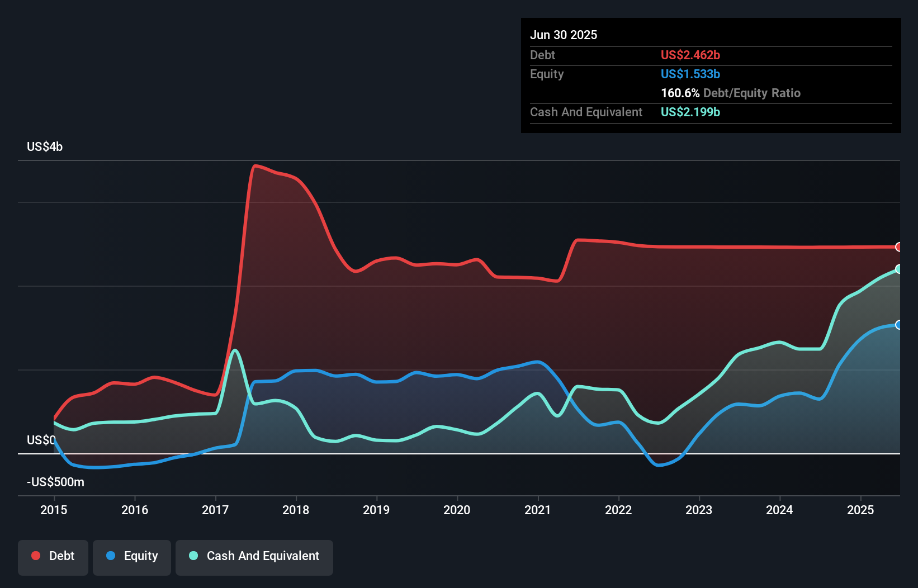Click the -US$500m y-axis label
The height and width of the screenshot is (588, 918).
pos(56,482)
